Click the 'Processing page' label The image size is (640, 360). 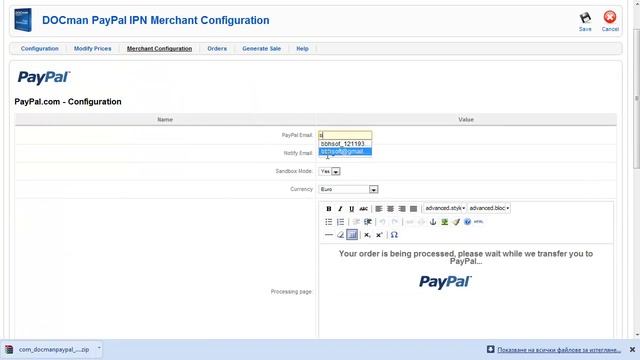291,291
